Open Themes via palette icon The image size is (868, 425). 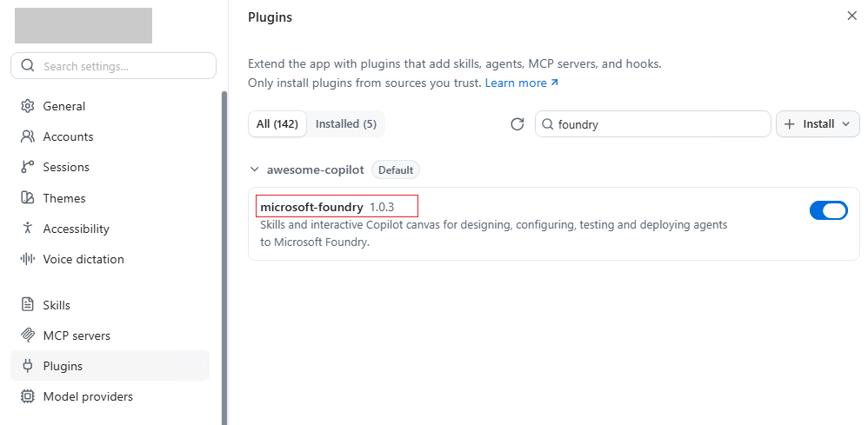click(27, 198)
